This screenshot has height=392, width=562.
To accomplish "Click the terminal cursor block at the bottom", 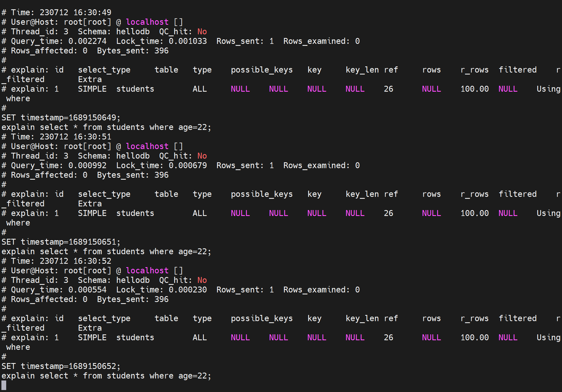I will coord(4,385).
